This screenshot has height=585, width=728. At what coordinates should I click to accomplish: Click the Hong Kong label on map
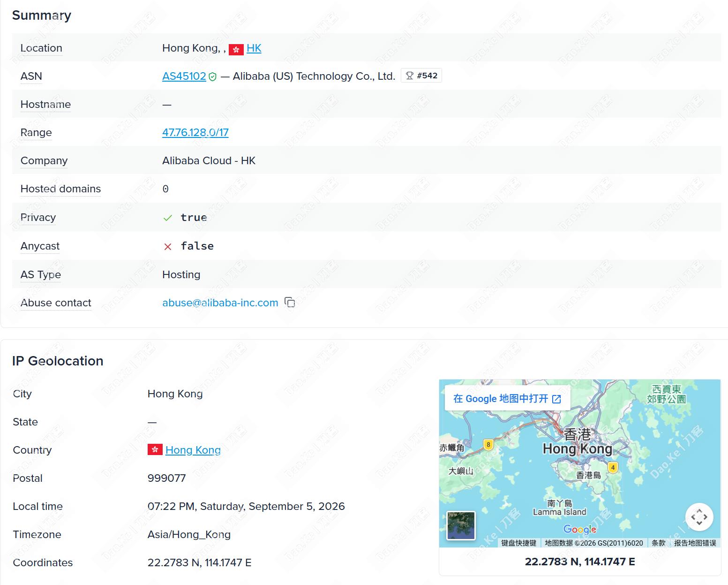click(x=577, y=449)
